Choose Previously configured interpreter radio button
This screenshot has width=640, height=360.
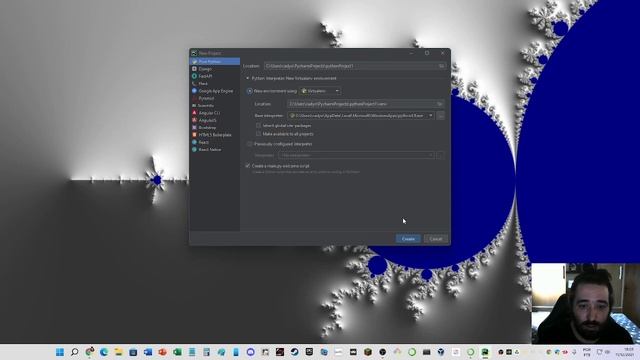249,144
